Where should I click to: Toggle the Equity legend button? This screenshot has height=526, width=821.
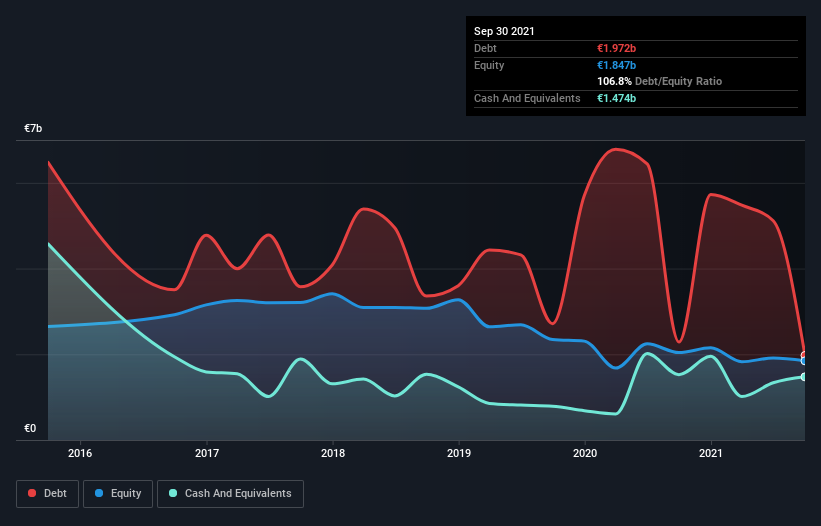(x=118, y=494)
